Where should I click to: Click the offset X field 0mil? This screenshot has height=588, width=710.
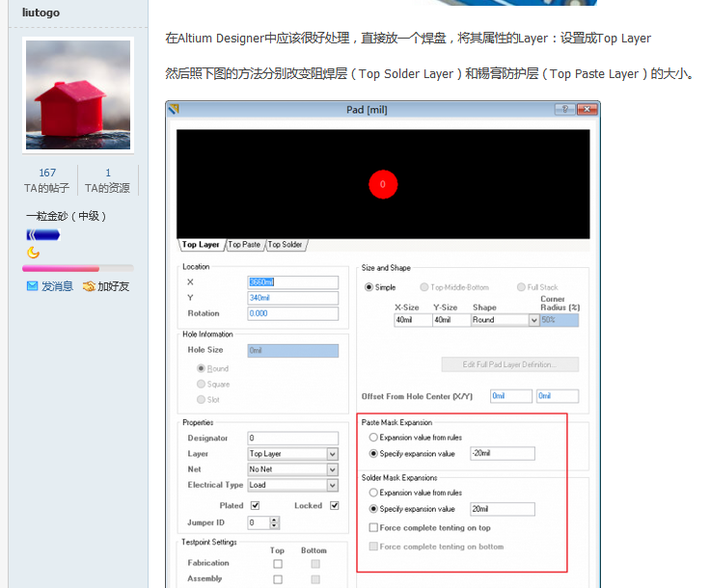[511, 396]
